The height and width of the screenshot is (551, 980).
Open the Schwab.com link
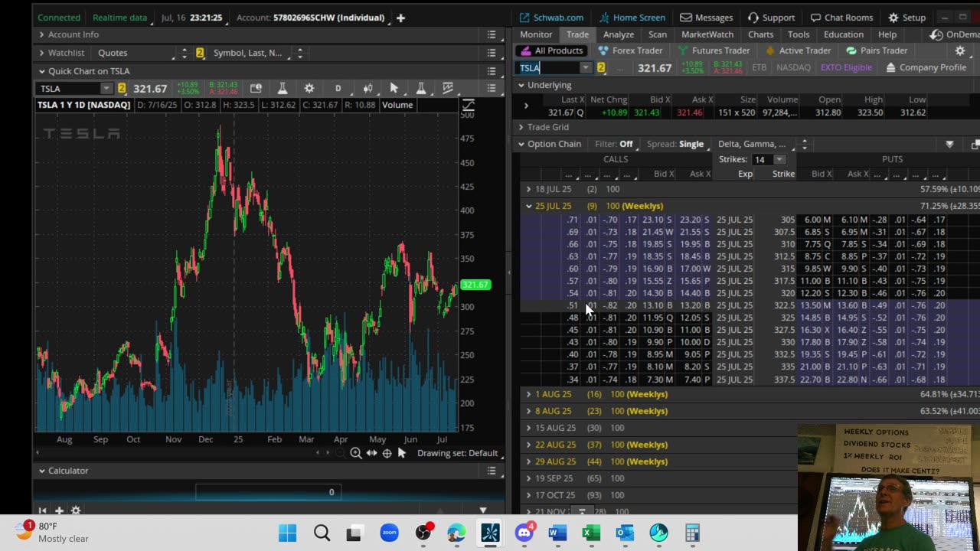550,18
